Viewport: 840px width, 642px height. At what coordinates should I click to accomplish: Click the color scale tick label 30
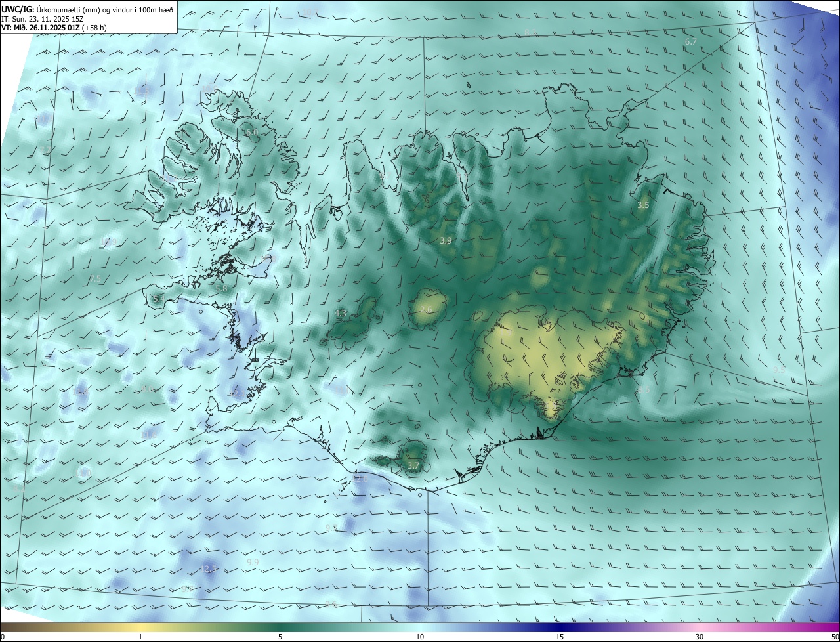pyautogui.click(x=700, y=637)
